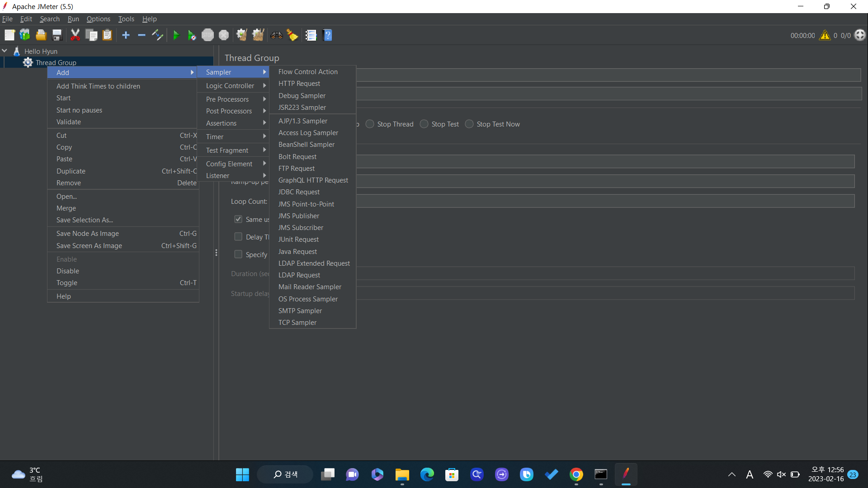The image size is (868, 488).
Task: Start the test with green play icon
Action: click(x=176, y=35)
